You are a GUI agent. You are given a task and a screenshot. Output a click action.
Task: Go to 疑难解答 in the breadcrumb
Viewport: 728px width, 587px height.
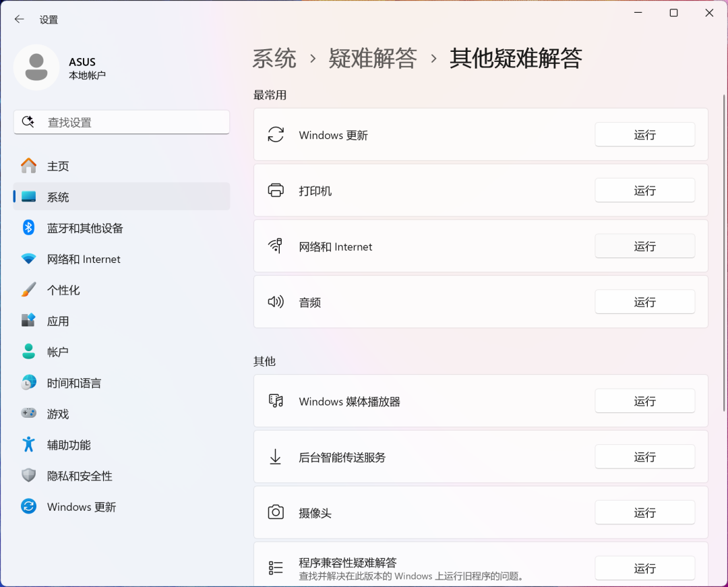[x=373, y=59]
